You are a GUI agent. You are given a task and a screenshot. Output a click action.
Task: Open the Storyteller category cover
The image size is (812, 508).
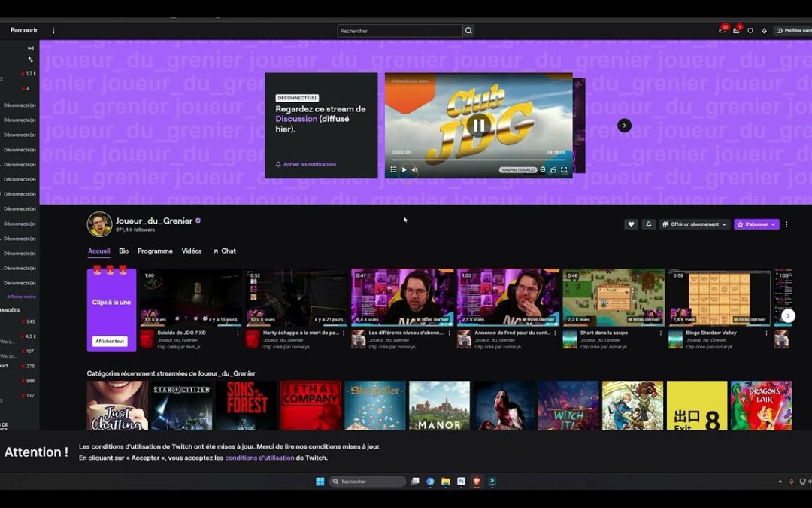pos(375,406)
